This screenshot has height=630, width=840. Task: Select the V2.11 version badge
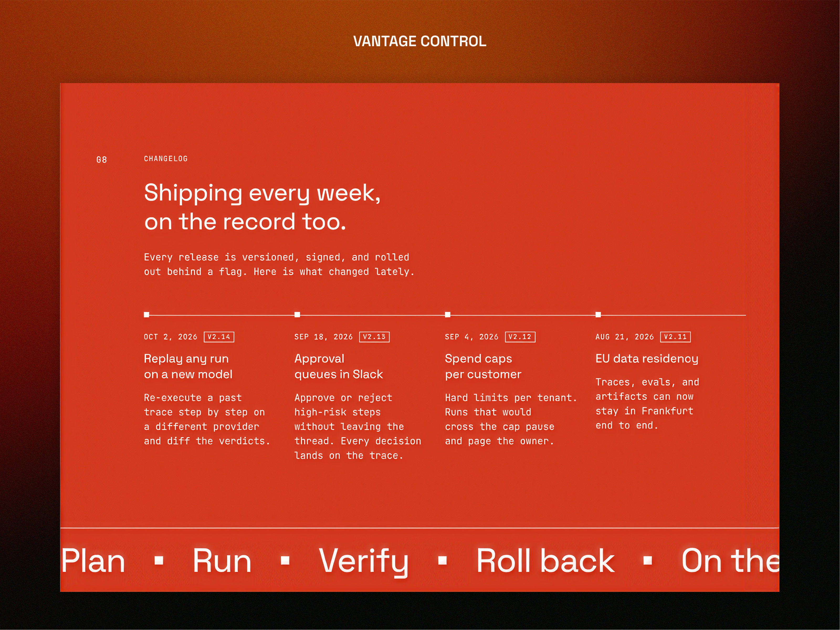tap(676, 337)
